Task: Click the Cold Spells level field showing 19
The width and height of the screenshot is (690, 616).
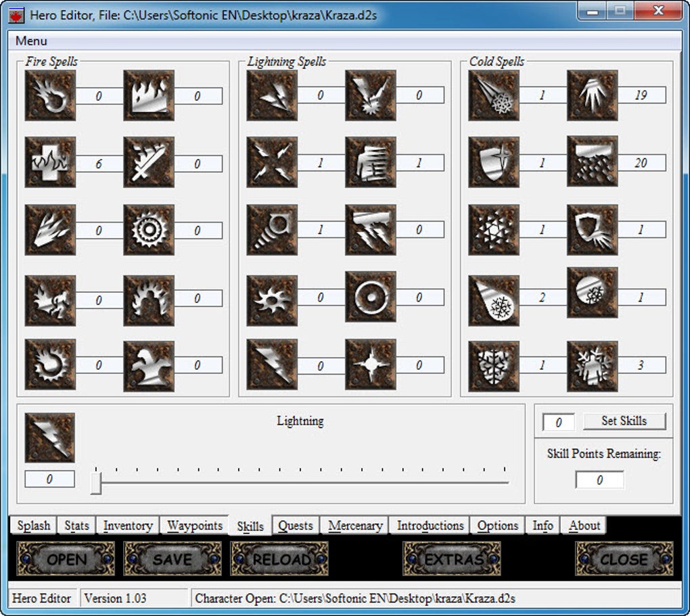Action: [641, 95]
